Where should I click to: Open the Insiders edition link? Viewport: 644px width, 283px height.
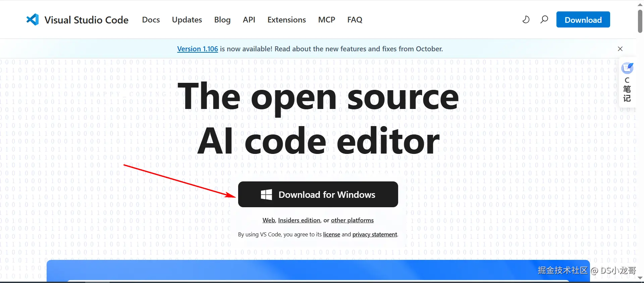click(x=299, y=220)
